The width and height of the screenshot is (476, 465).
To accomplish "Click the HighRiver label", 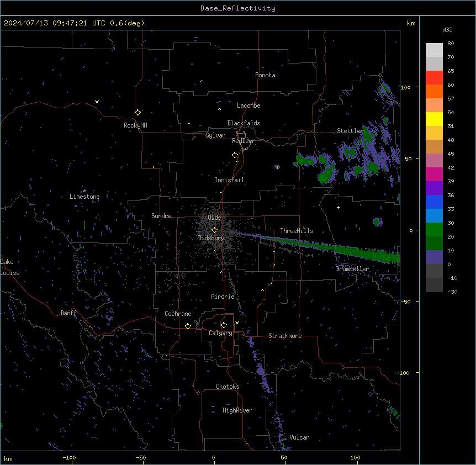I will click(x=237, y=410).
